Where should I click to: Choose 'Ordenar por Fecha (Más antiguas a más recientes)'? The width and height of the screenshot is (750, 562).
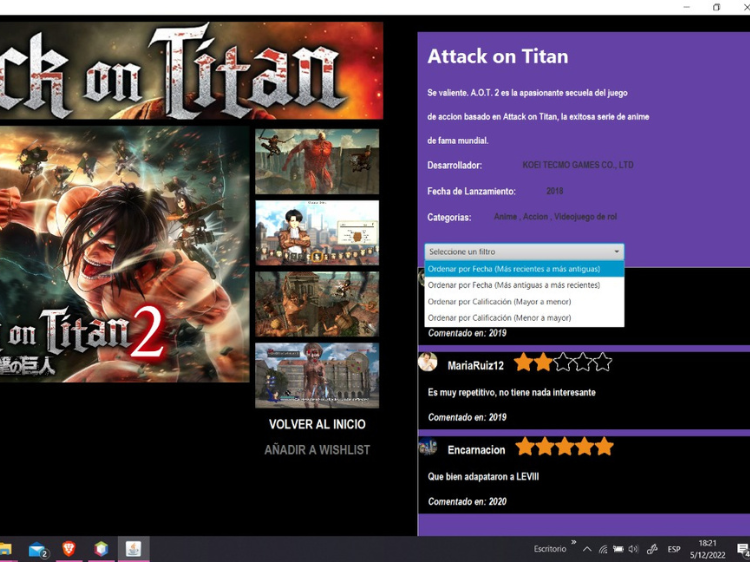[524, 285]
